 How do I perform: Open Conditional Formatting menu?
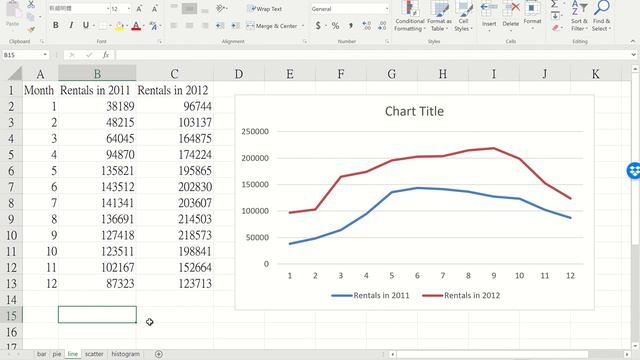coord(410,16)
